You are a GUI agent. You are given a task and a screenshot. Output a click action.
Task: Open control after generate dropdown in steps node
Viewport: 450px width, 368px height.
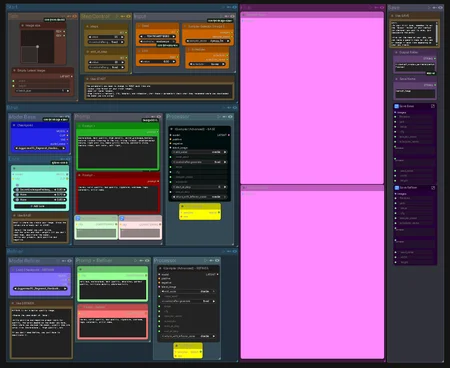106,42
